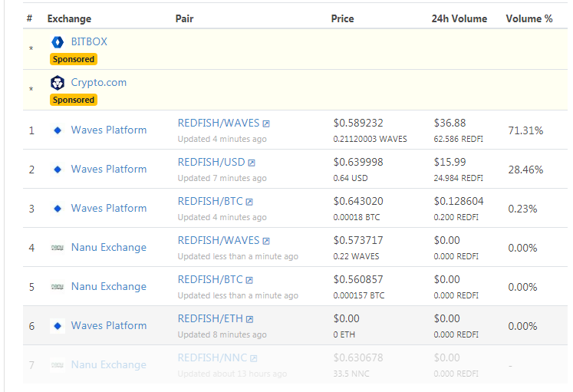Click the volume share 28.46%
The image size is (573, 392).
pyautogui.click(x=525, y=170)
